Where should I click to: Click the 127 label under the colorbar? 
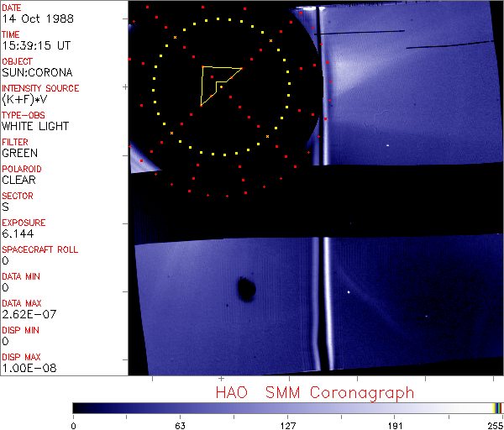(288, 424)
